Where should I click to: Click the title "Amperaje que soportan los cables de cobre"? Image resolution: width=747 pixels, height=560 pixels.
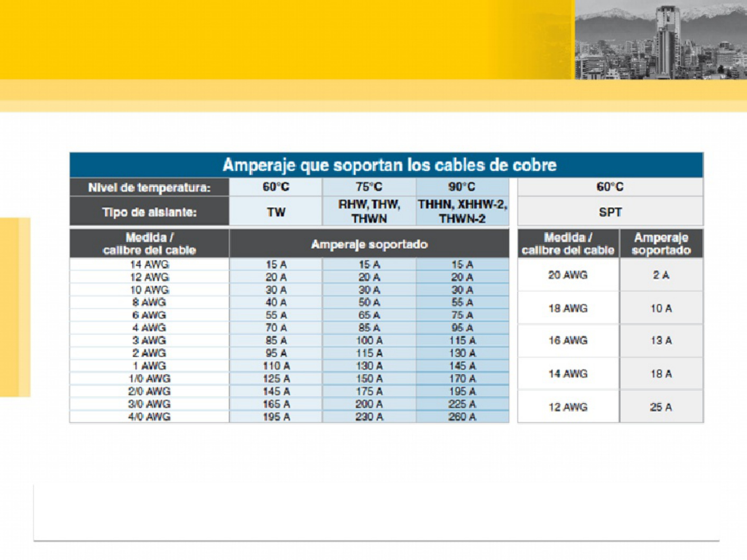[x=389, y=165]
